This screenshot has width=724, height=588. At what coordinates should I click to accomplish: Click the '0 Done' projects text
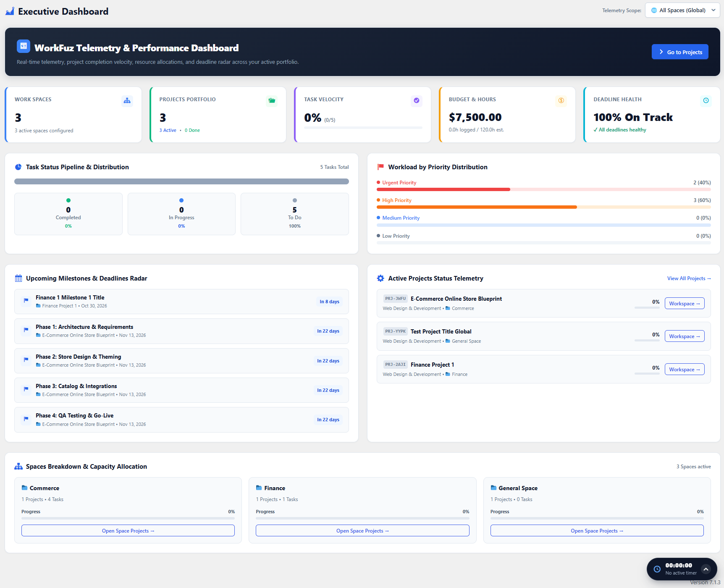pos(192,130)
